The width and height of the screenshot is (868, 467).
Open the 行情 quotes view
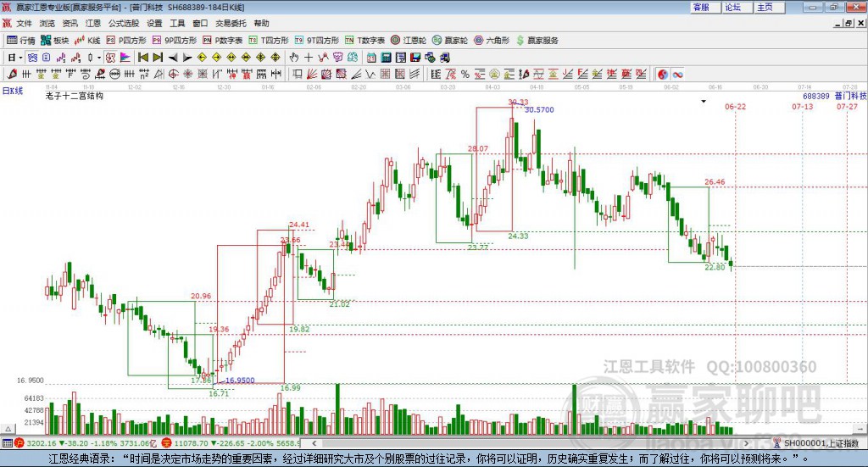[x=21, y=41]
